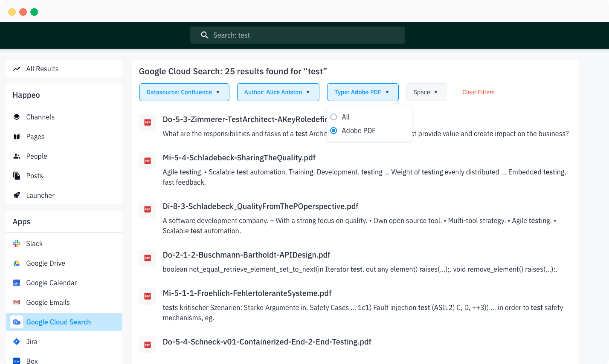This screenshot has height=364, width=609.
Task: Click the Gmail envelope icon
Action: pyautogui.click(x=17, y=303)
